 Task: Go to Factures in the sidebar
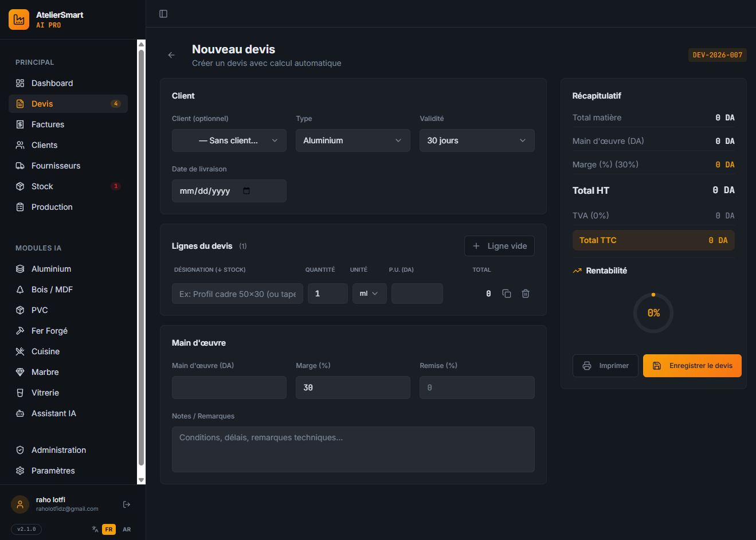click(x=48, y=124)
